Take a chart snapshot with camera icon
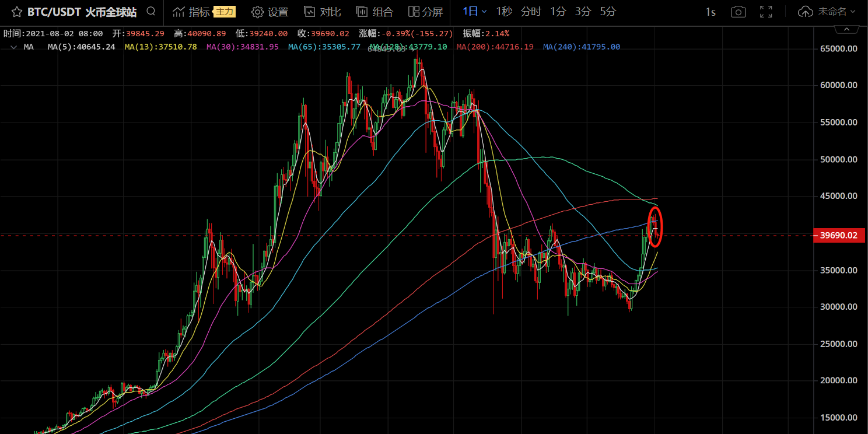Screen dimensions: 868x434 [x=738, y=12]
